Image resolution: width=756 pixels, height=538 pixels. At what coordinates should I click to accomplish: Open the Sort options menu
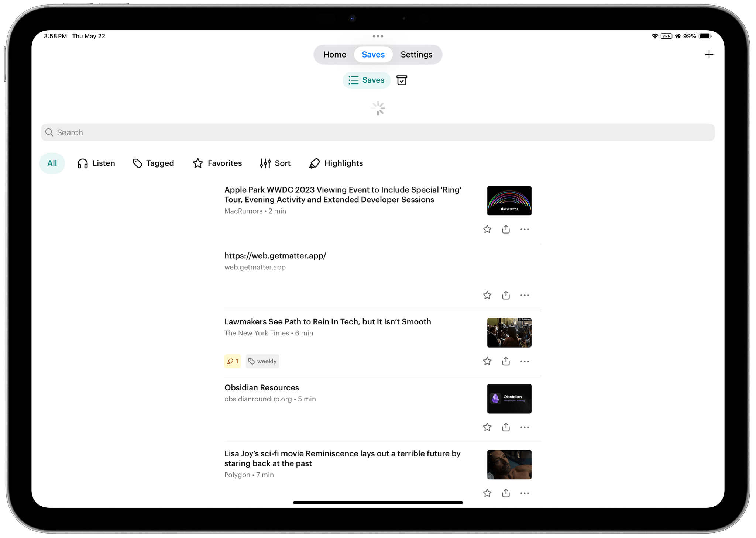pyautogui.click(x=275, y=163)
